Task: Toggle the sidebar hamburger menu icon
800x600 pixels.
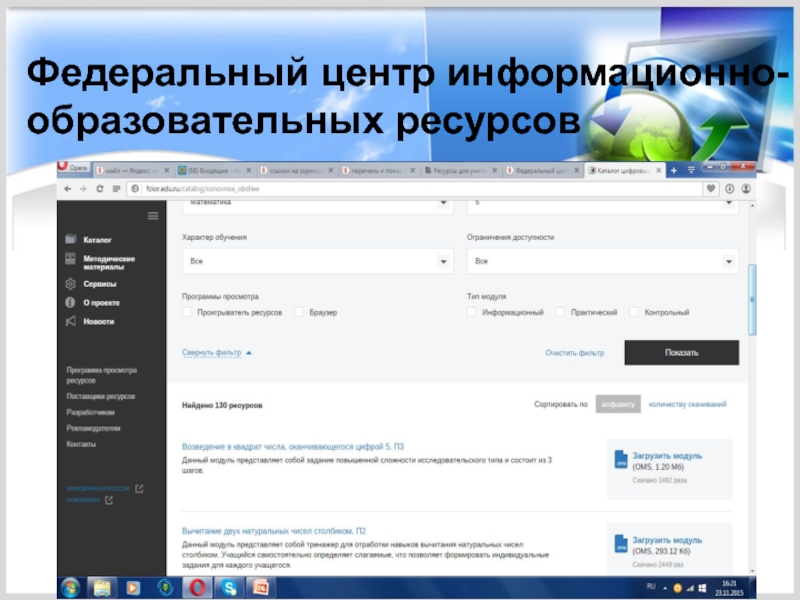Action: (x=153, y=216)
